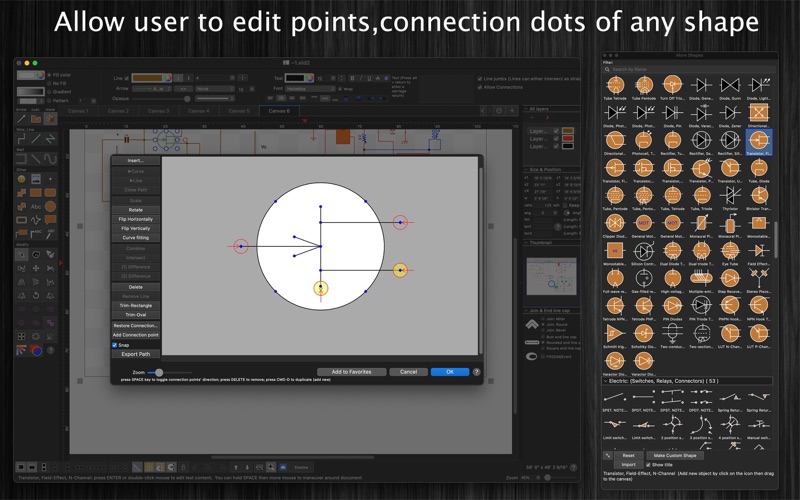Switch to the Canvas 1 tab
Viewport: 800px width, 500px height.
pos(78,111)
